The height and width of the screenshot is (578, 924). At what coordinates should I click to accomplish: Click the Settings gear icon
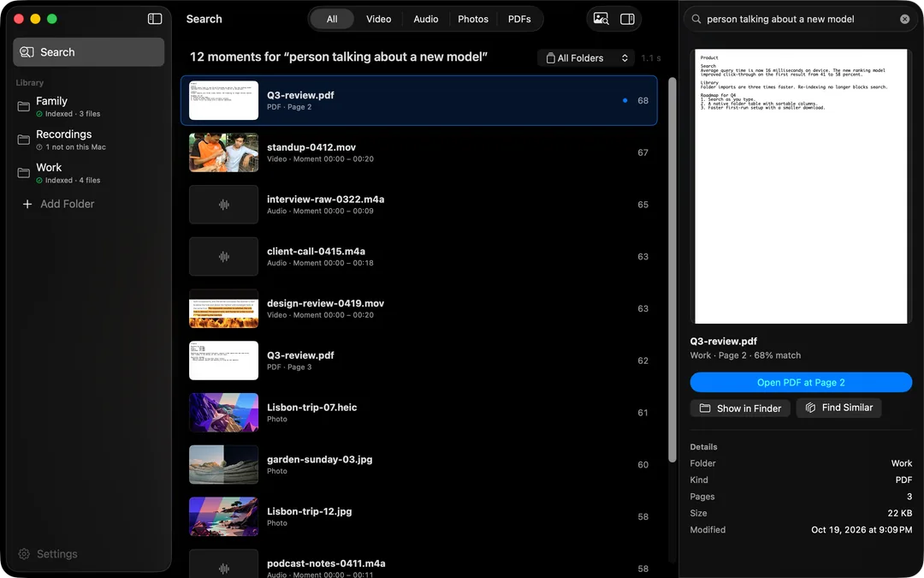24,554
